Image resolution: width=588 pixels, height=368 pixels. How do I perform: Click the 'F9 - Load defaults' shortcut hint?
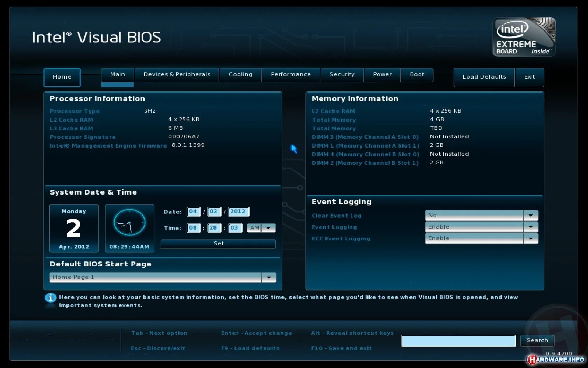[250, 348]
